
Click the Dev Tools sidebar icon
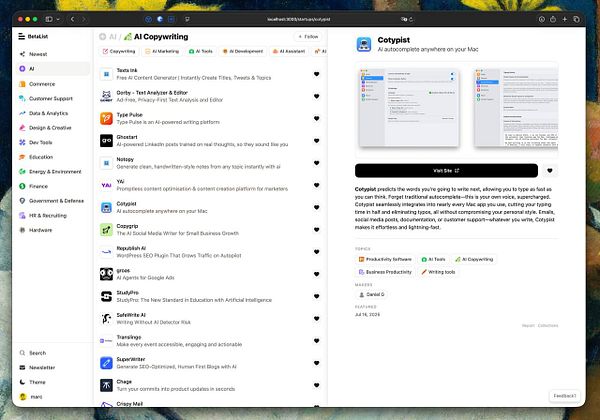pos(22,142)
